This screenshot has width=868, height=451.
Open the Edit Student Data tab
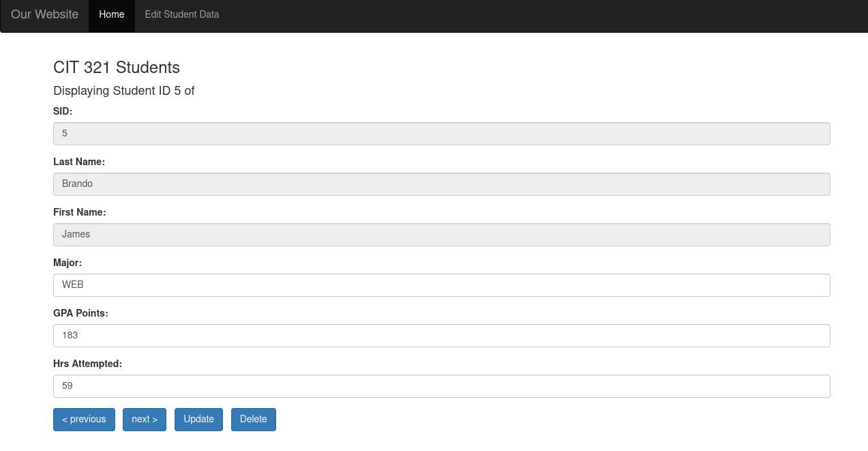[182, 14]
